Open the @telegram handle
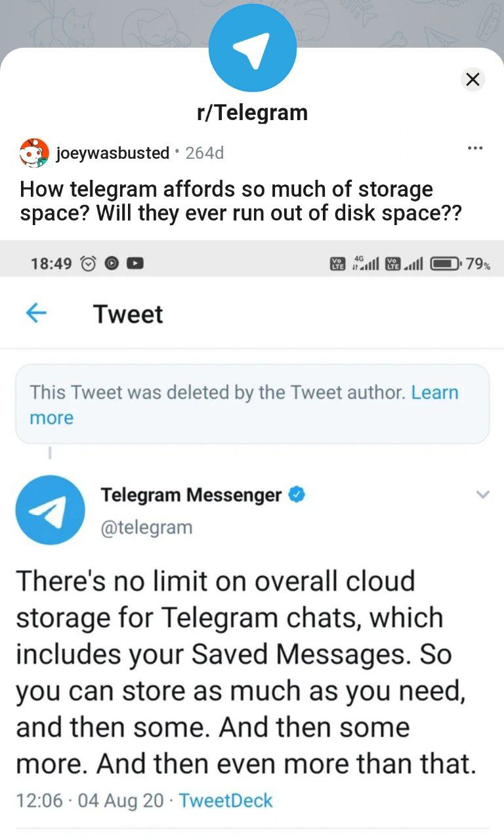 pyautogui.click(x=146, y=527)
